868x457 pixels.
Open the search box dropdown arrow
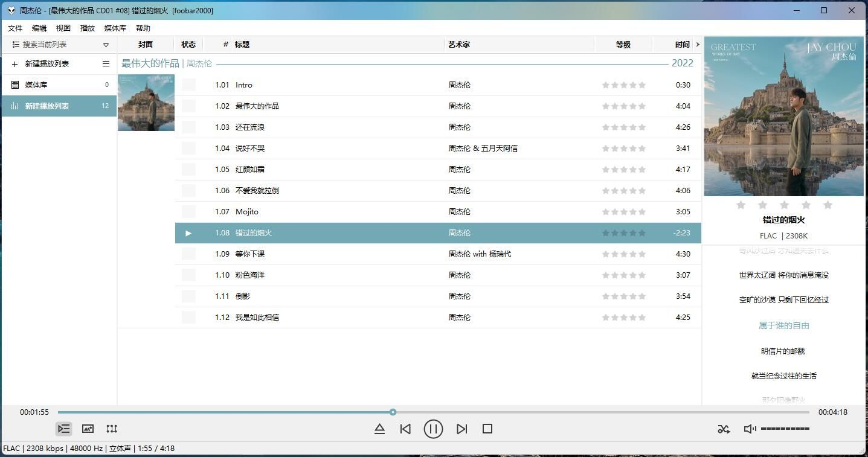pyautogui.click(x=106, y=45)
